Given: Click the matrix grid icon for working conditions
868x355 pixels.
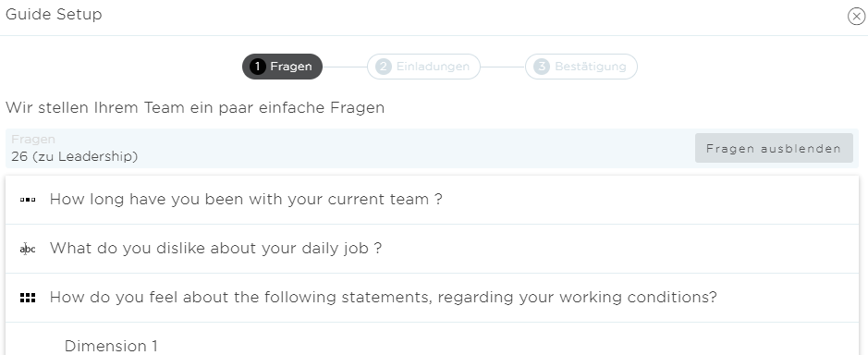Looking at the screenshot, I should click(x=28, y=298).
